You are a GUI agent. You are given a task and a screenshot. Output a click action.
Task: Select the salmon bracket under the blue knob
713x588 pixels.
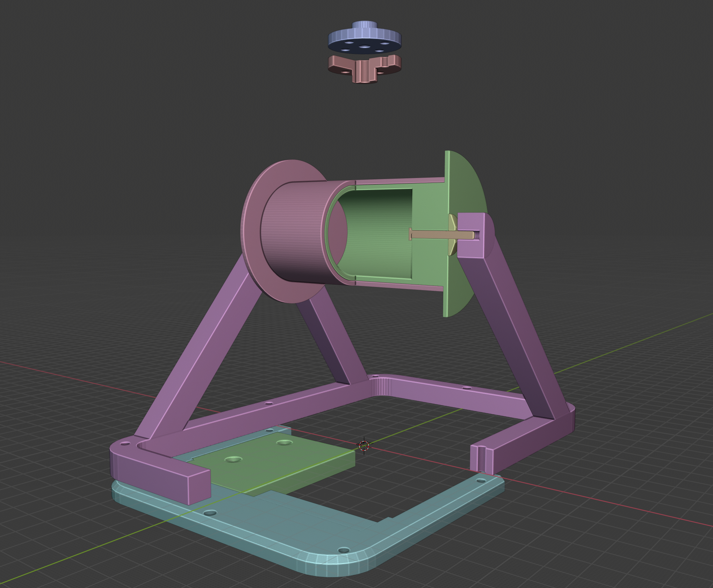[365, 69]
